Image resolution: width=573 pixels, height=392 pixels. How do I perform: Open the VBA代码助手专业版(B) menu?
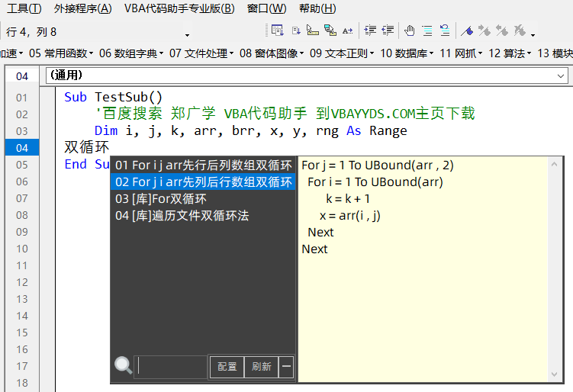pyautogui.click(x=179, y=8)
